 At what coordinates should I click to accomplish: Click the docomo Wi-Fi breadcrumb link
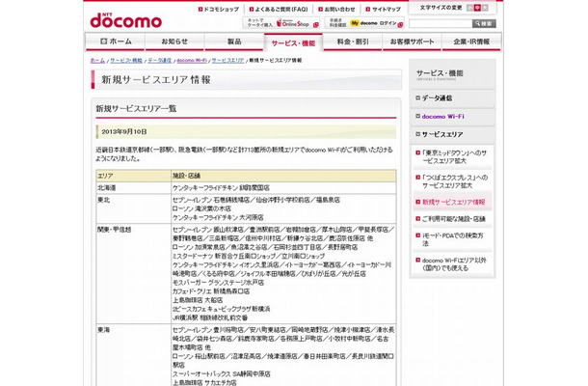[x=192, y=61]
